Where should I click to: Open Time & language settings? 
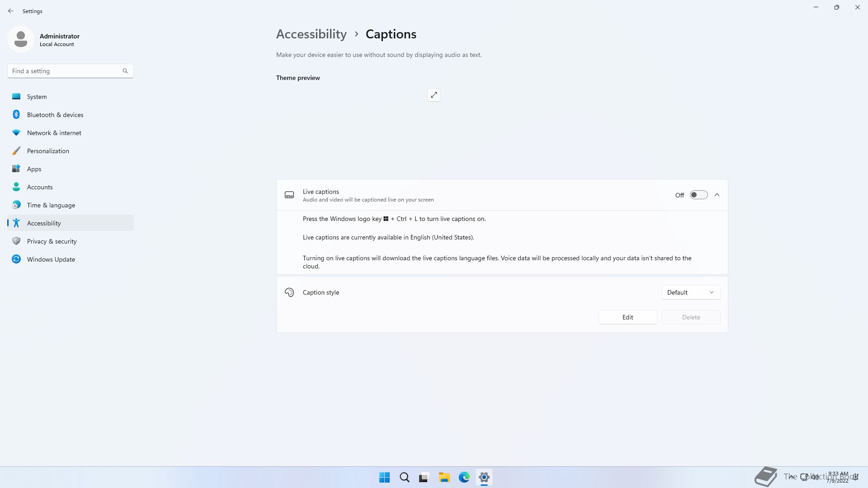pos(51,205)
